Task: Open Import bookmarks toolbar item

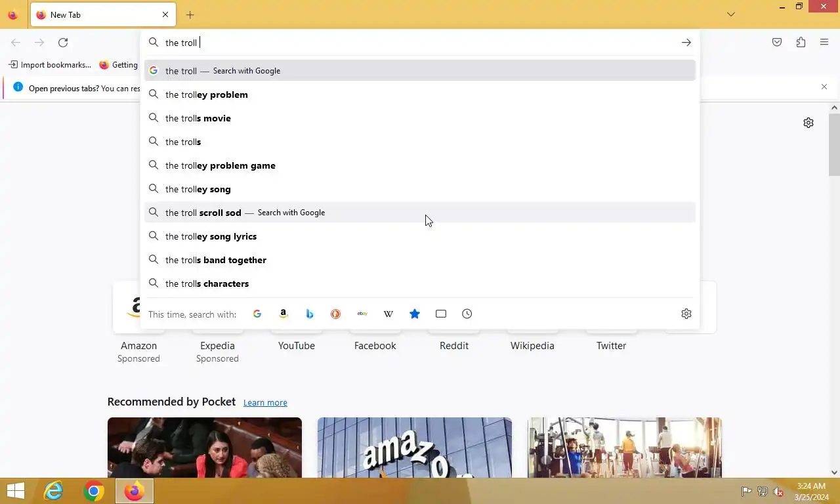Action: (49, 65)
